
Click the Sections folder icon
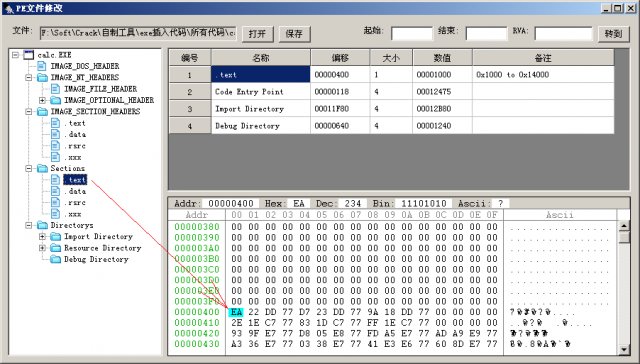tap(42, 168)
